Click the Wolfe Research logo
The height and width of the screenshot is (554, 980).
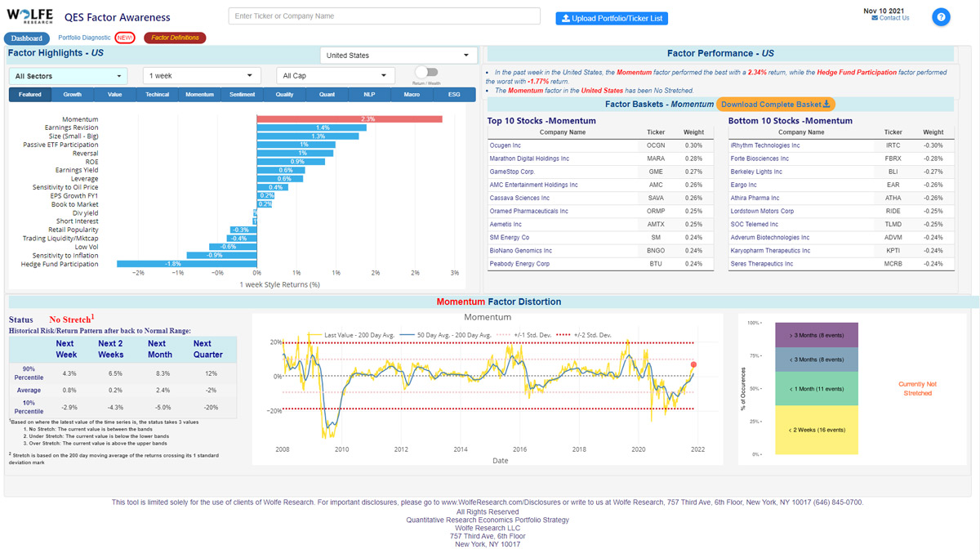[30, 16]
